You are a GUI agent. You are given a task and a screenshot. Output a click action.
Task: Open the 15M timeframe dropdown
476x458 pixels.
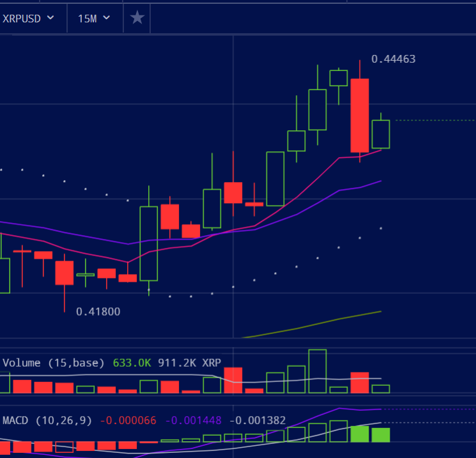click(95, 19)
